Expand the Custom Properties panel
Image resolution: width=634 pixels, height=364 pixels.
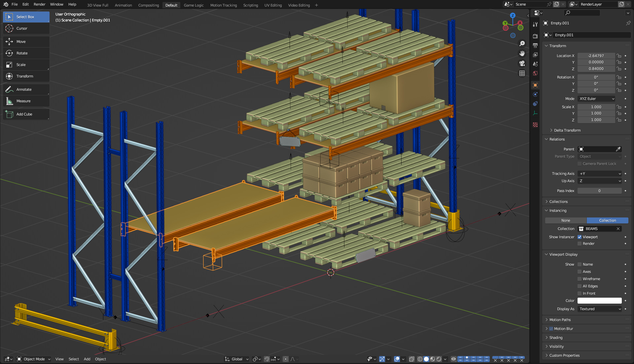pyautogui.click(x=564, y=355)
